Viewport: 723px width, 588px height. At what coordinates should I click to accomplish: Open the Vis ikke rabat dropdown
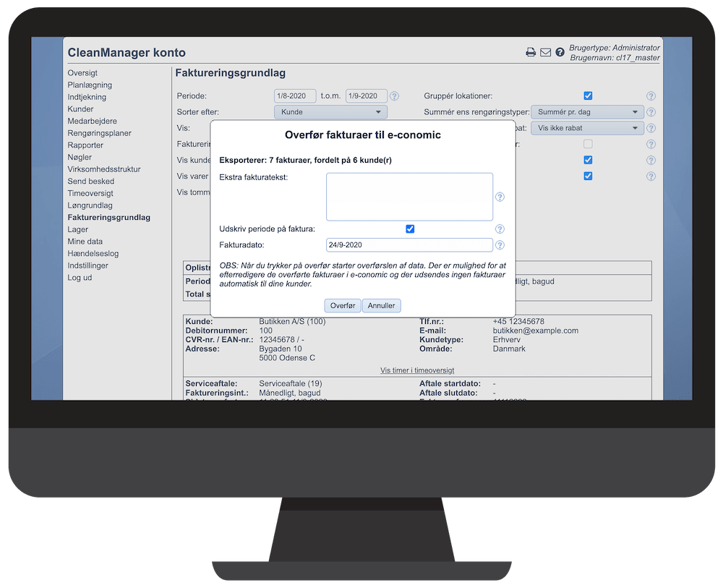pos(586,128)
